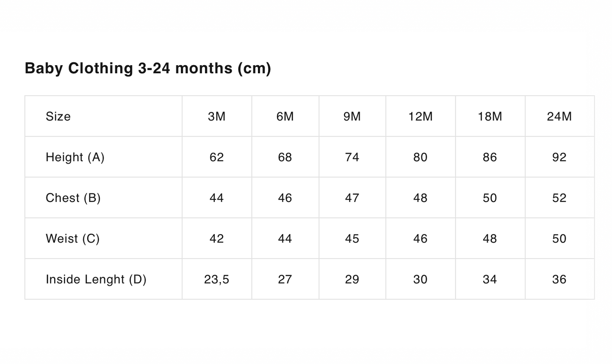Select the 'Weist (C)' row label

coord(72,238)
